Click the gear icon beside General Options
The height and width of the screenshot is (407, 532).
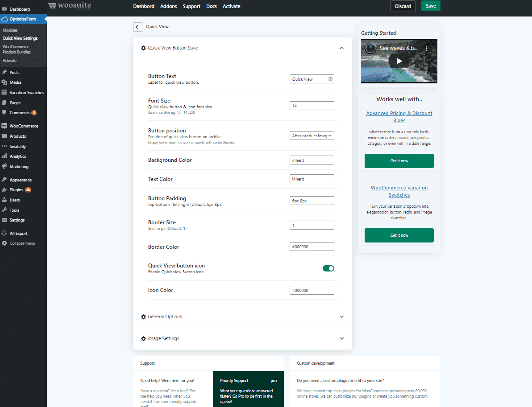143,317
